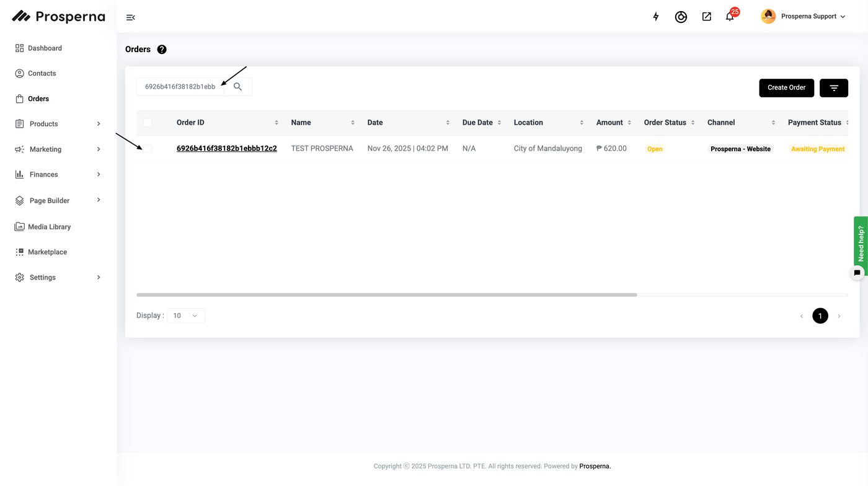The width and height of the screenshot is (868, 486).
Task: Click the Prosperna Support avatar
Action: pos(768,17)
